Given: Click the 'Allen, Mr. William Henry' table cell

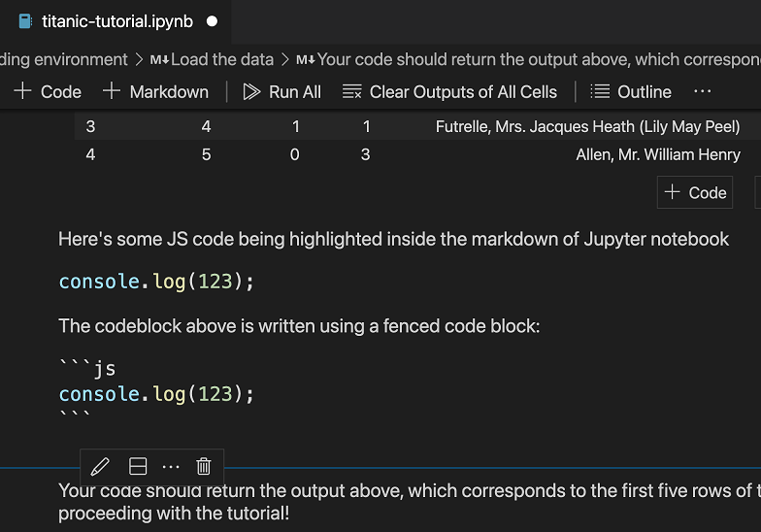Looking at the screenshot, I should tap(657, 154).
